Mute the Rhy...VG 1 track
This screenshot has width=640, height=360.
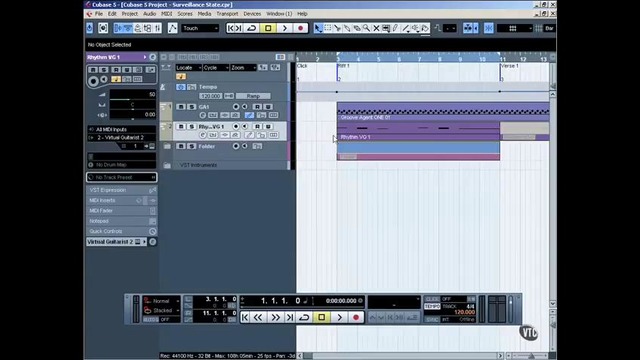[181, 127]
